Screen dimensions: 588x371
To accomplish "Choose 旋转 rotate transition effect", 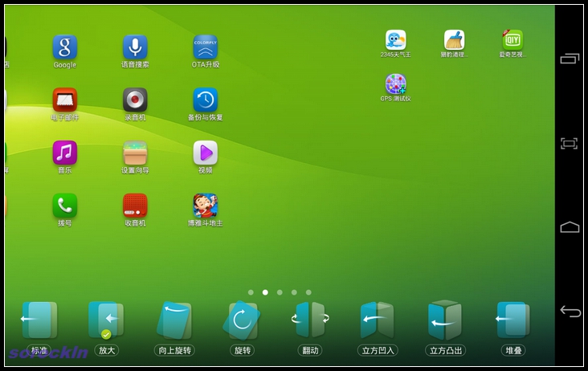I will point(242,320).
